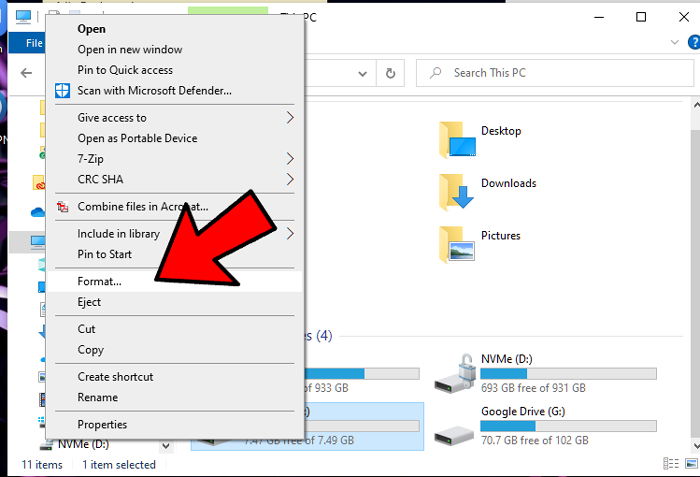Choose Open in new window
The height and width of the screenshot is (477, 700).
coord(175,50)
